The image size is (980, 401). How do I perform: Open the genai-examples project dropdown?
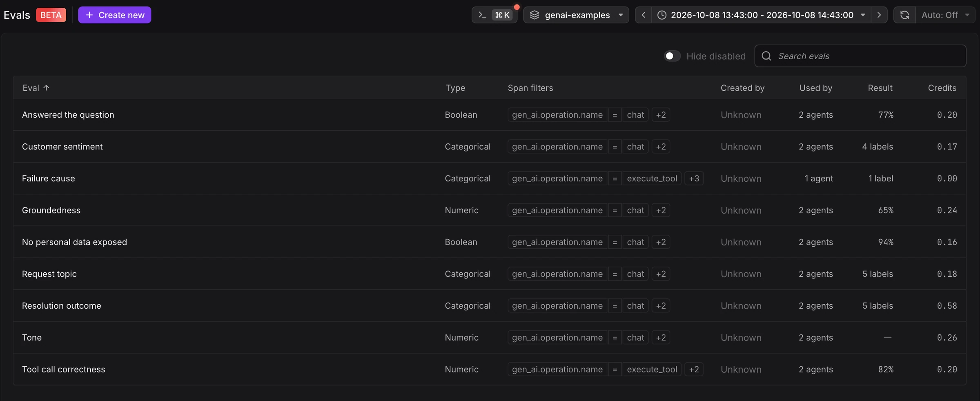coord(576,15)
